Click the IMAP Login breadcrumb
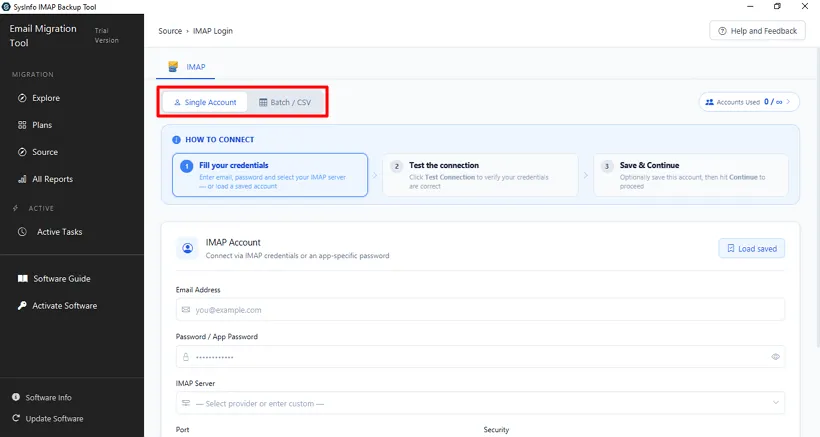820x437 pixels. tap(213, 31)
